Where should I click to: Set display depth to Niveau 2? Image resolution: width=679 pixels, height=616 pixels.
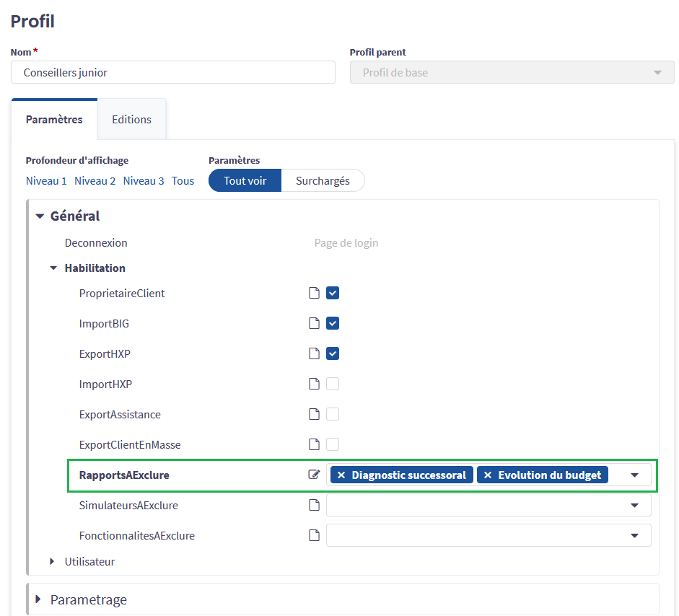pos(95,181)
